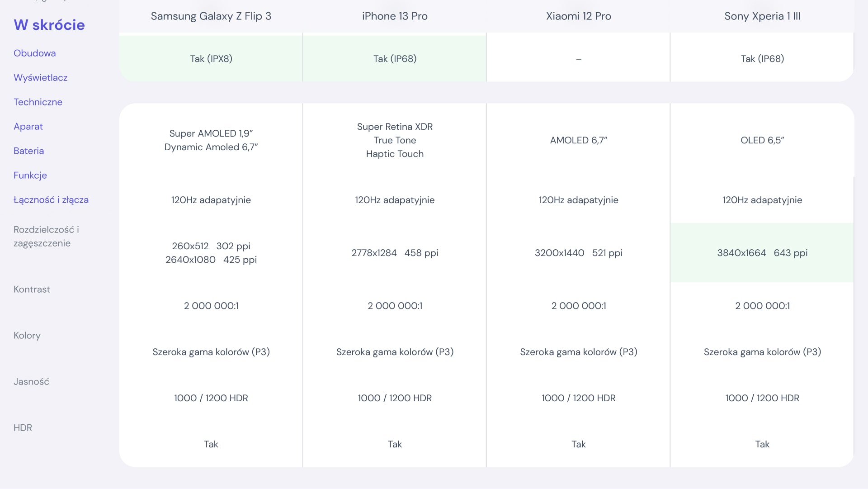Click the Łączność i złącza link
Viewport: 868px width, 489px height.
coord(51,200)
